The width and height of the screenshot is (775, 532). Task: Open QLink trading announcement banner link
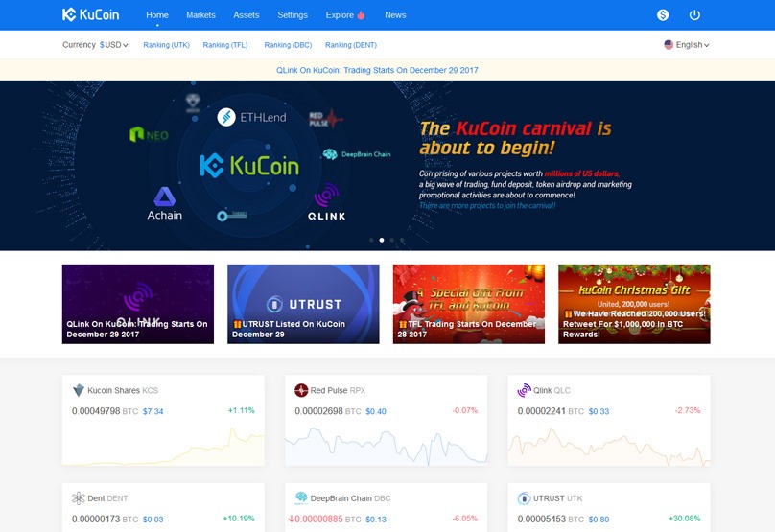(377, 70)
